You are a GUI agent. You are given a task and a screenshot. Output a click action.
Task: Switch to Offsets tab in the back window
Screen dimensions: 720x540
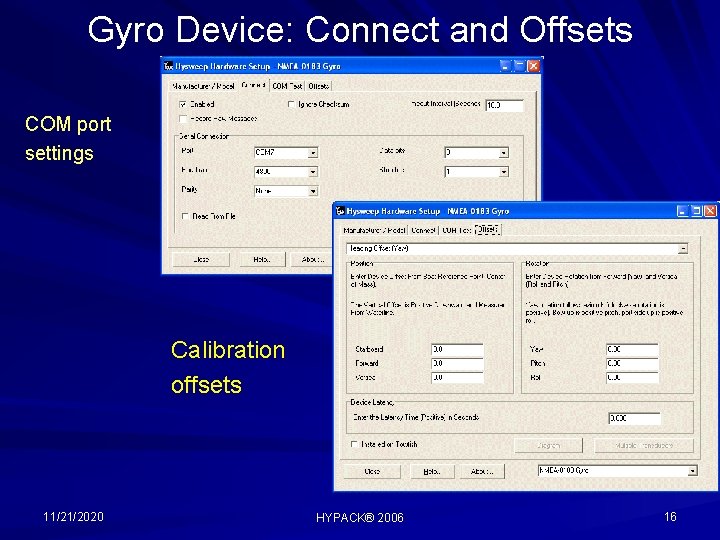[x=319, y=86]
